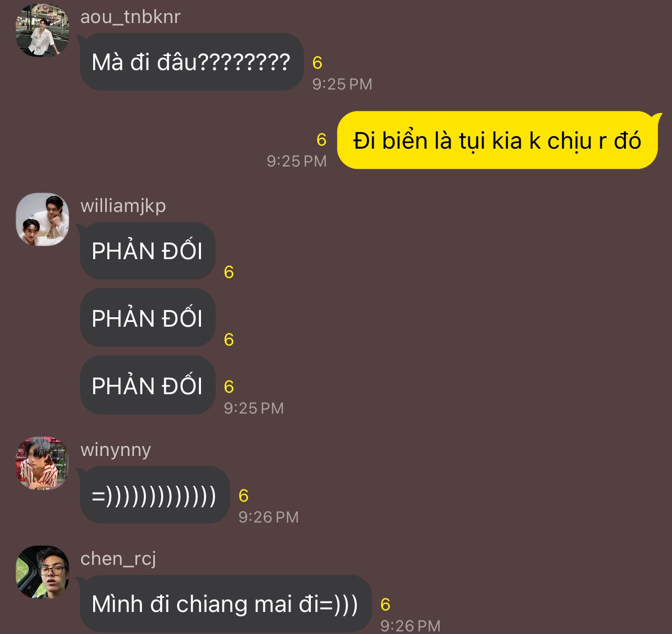Tap the username aou_tnbknr
This screenshot has height=634, width=672.
[x=130, y=17]
